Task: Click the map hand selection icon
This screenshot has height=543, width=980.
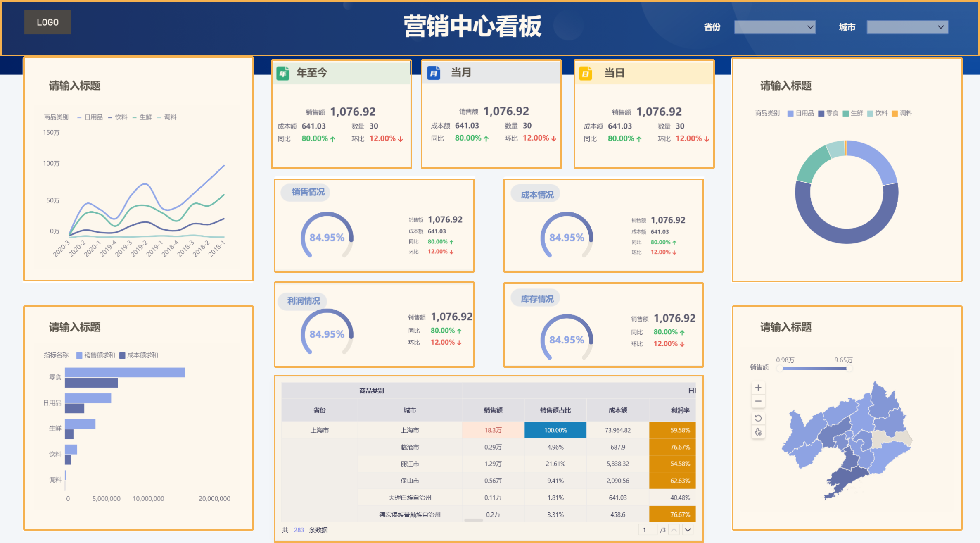Action: point(758,432)
